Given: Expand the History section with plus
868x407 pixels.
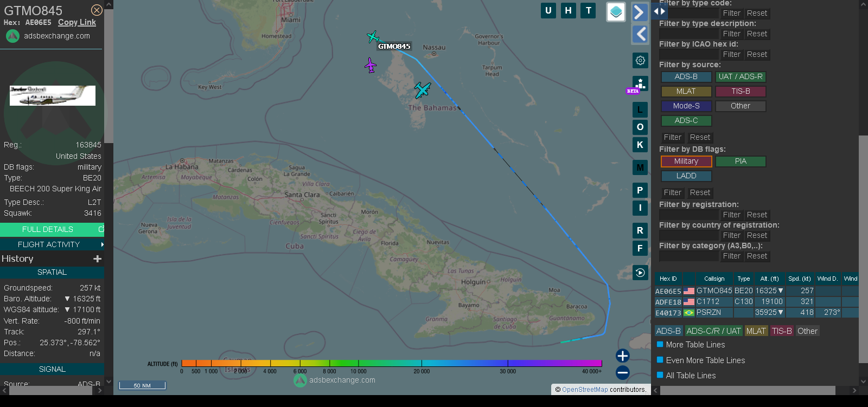Looking at the screenshot, I should point(98,259).
